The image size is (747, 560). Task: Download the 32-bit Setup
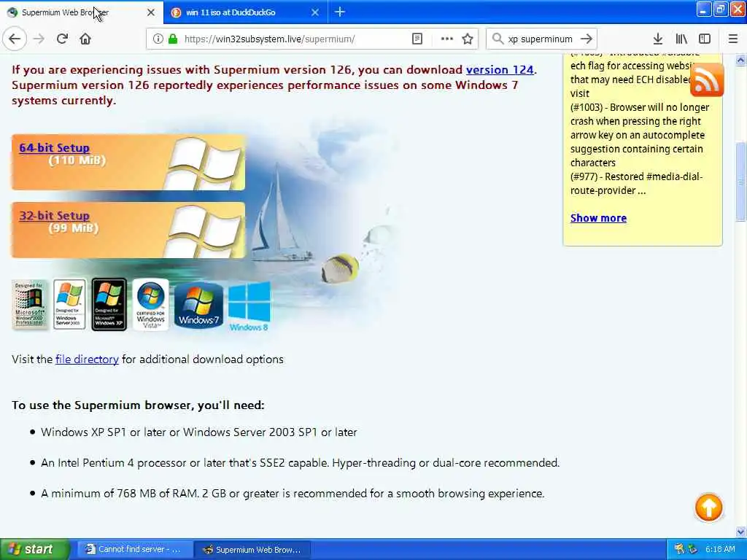54,216
